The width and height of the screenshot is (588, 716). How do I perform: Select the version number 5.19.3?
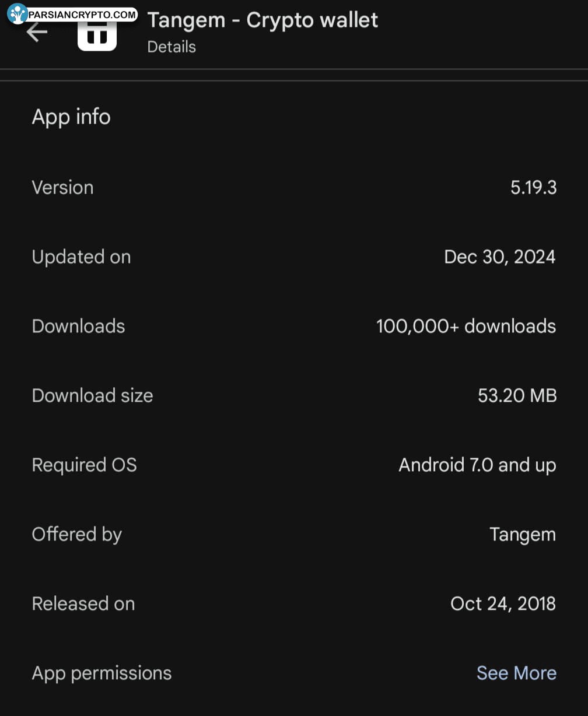534,188
